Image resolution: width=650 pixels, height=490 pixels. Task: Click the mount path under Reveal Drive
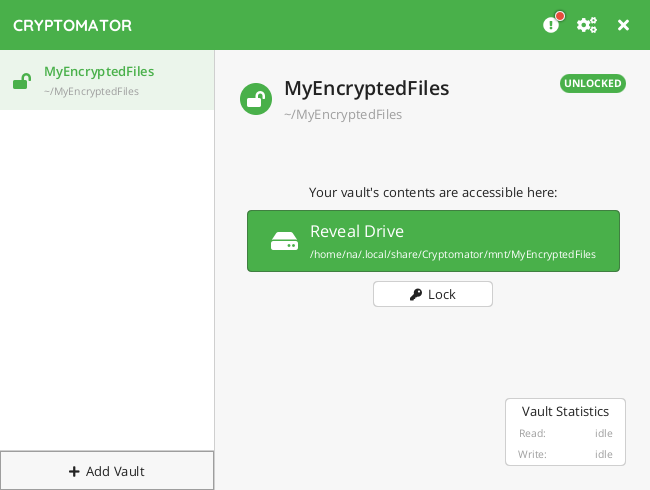coord(453,254)
